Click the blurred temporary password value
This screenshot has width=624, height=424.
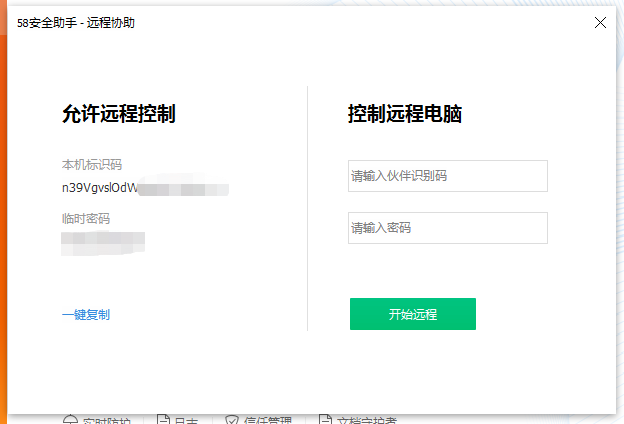tap(103, 243)
